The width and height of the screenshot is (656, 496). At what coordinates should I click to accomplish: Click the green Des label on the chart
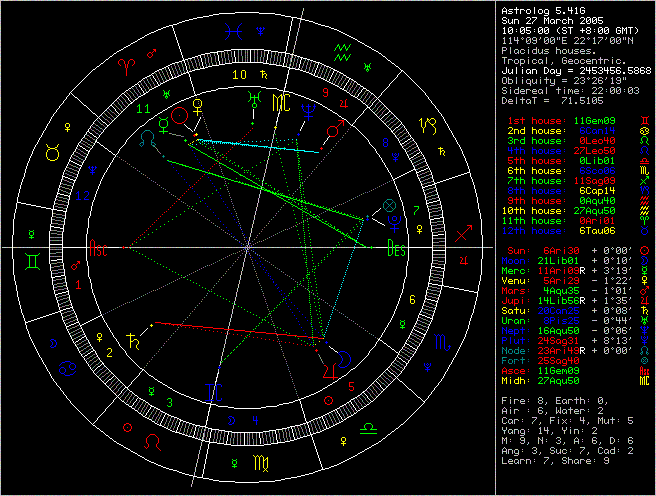(x=395, y=248)
